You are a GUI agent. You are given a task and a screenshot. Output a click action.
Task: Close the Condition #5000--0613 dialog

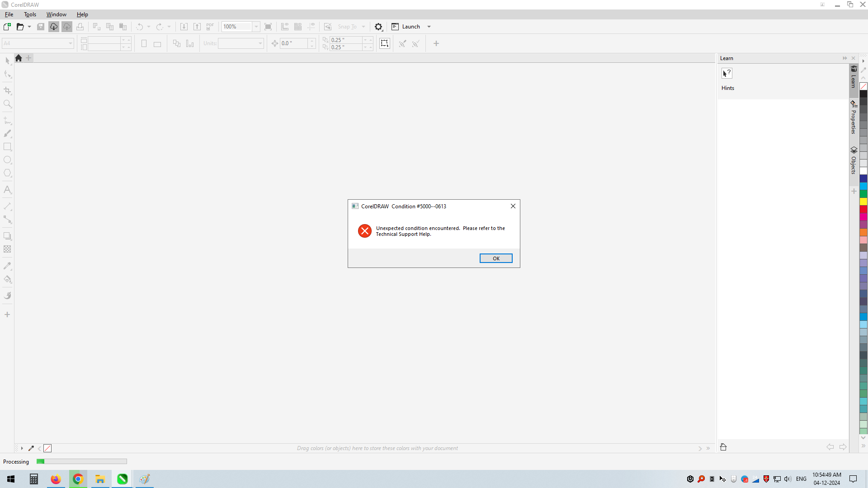tap(513, 206)
